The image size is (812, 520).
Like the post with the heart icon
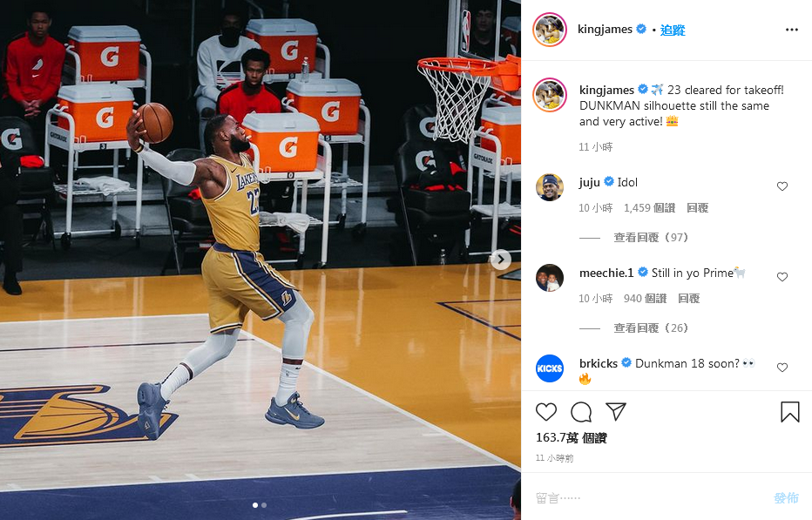[545, 412]
